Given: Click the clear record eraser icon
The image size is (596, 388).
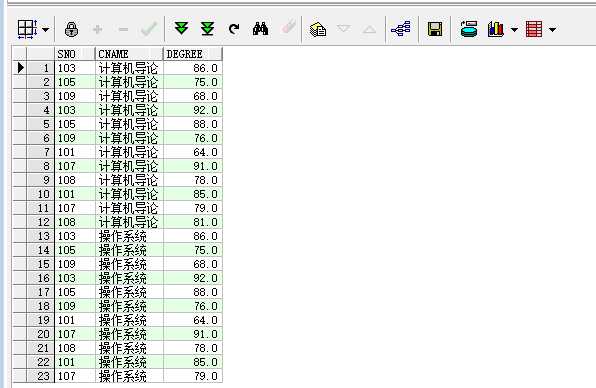Looking at the screenshot, I should (x=288, y=27).
